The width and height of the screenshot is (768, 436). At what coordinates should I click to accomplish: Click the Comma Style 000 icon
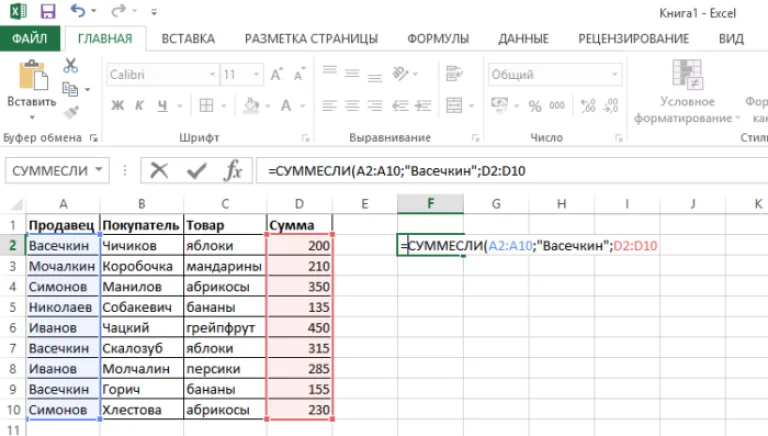tap(557, 105)
